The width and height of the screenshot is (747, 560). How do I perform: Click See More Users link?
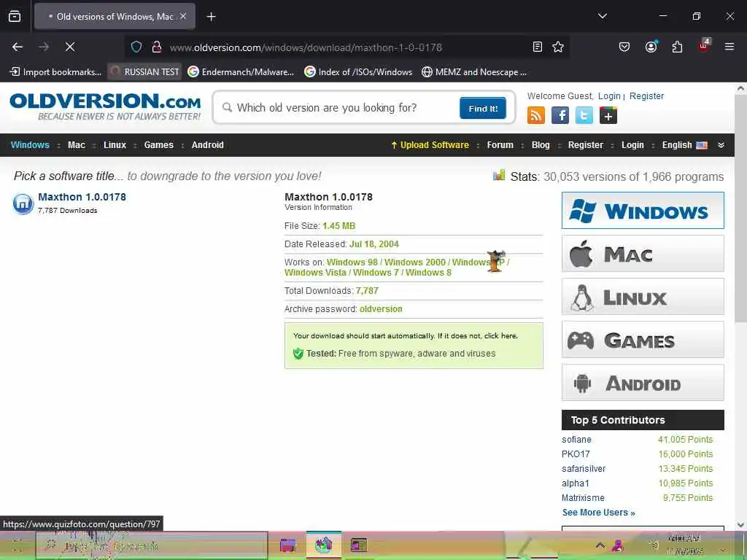(599, 513)
